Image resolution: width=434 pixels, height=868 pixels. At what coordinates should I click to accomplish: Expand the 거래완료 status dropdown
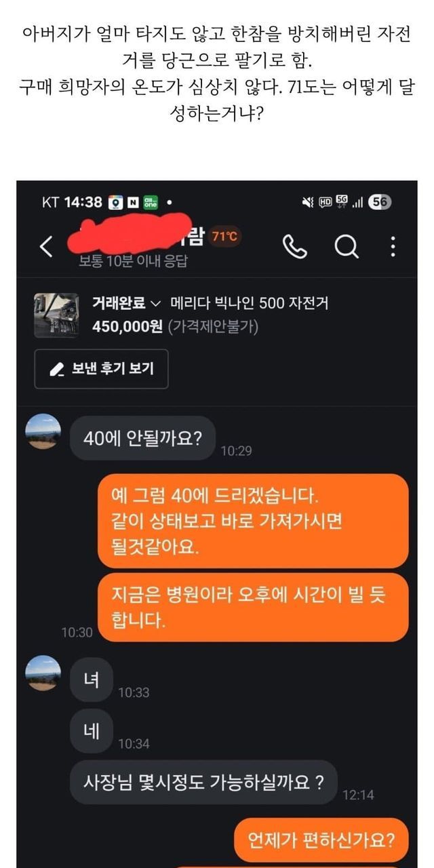tap(127, 303)
